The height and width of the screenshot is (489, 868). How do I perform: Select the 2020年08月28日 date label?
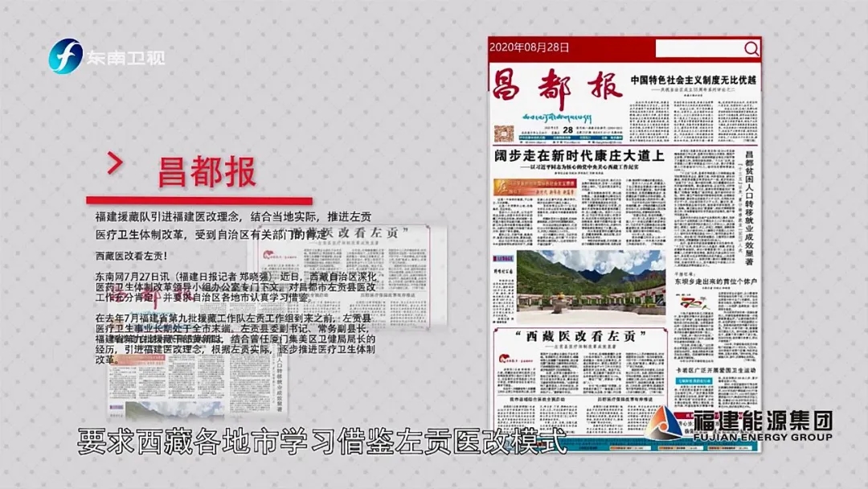point(530,48)
